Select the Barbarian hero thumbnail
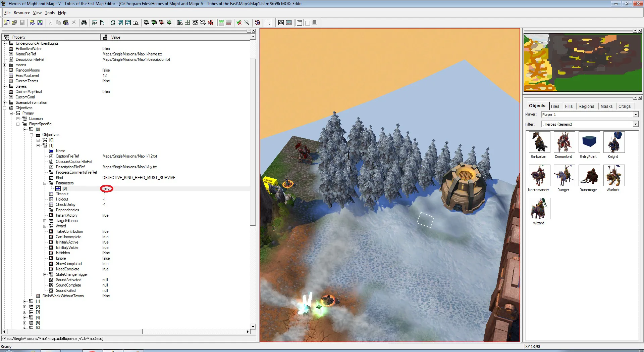The width and height of the screenshot is (644, 352). click(539, 142)
